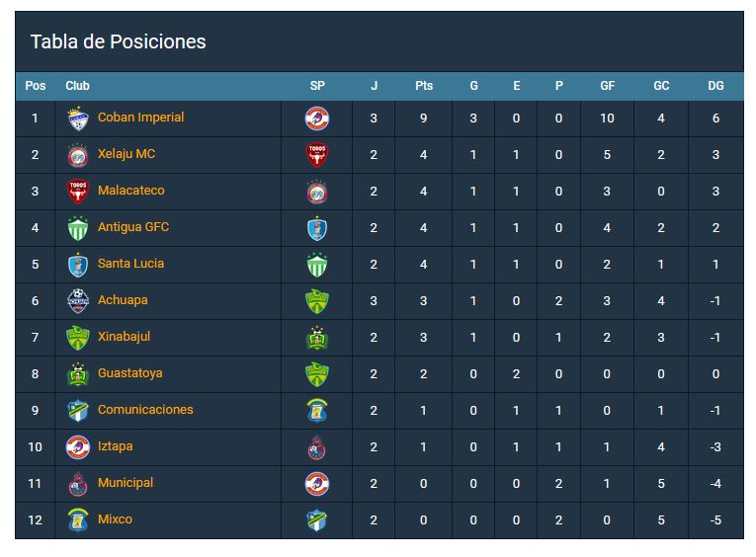Sort by the Pts column header

pos(424,86)
